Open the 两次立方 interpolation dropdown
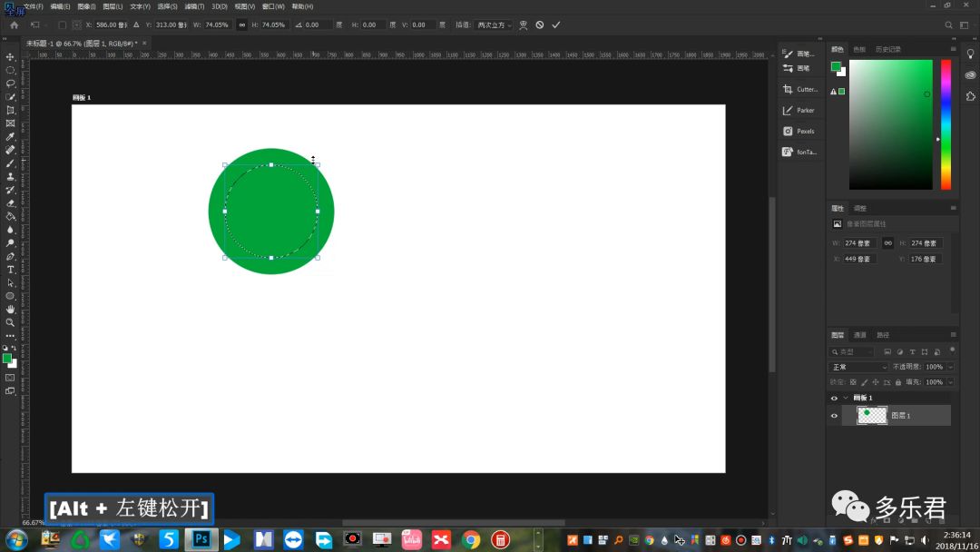The width and height of the screenshot is (980, 552). (x=495, y=25)
